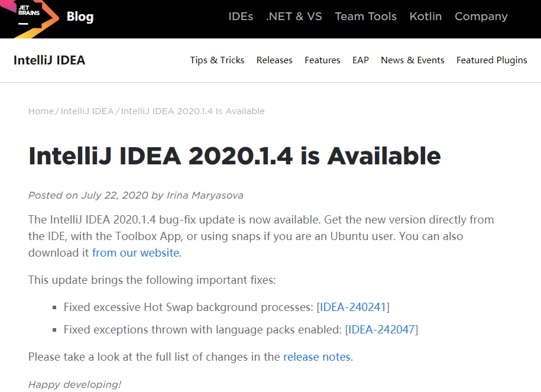Open the Kotlin menu
Screen dimensions: 541x392
click(x=426, y=16)
